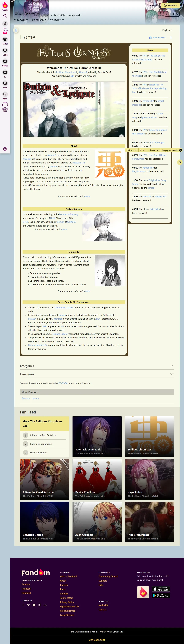Screen dimensions: 184x644
Task: Open the CC-BY-SA license link
Action: pyautogui.click(x=63, y=383)
